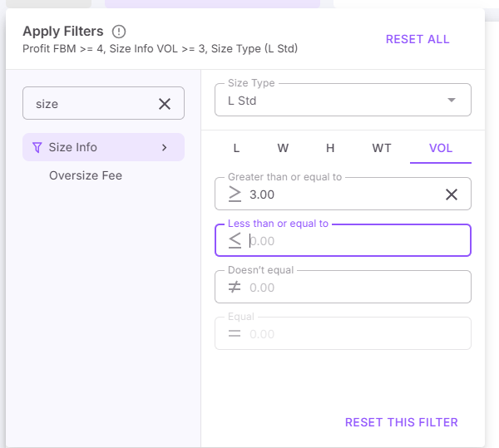Click the less-than-or-equal symbol icon

pos(235,240)
